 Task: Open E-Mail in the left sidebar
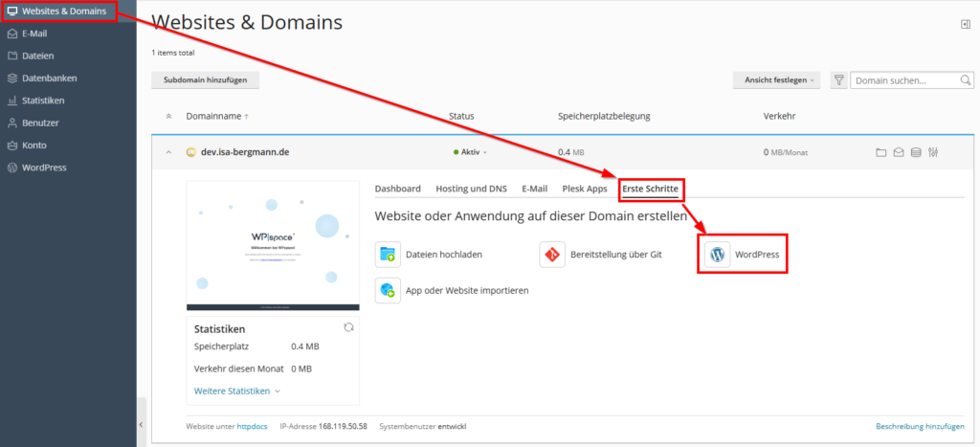[34, 34]
